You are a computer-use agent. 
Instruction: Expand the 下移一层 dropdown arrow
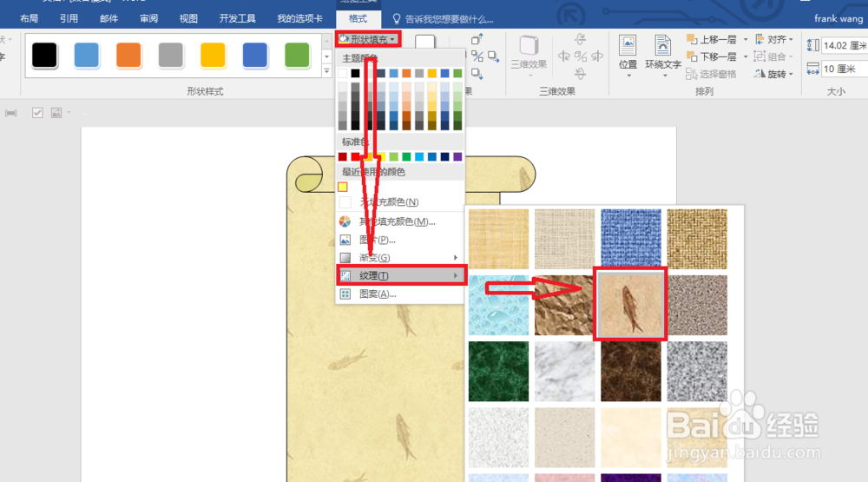click(x=745, y=56)
